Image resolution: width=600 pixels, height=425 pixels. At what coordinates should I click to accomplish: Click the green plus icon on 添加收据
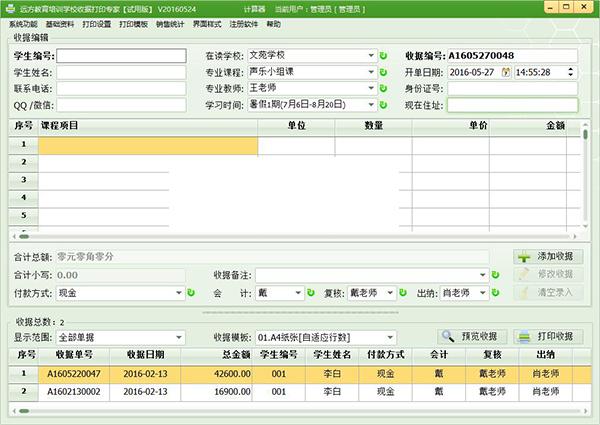(524, 257)
